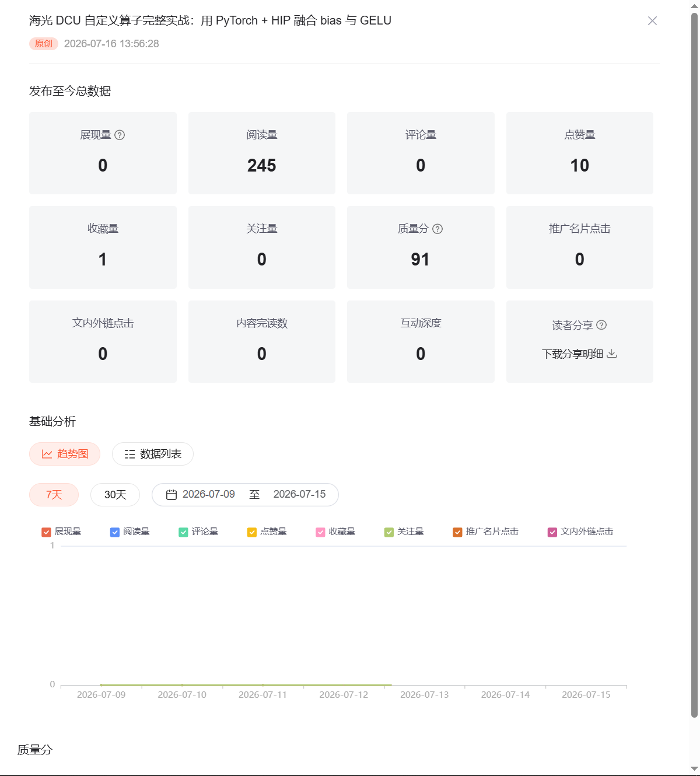
Task: Open the end date 2026-07-15 picker
Action: [299, 494]
